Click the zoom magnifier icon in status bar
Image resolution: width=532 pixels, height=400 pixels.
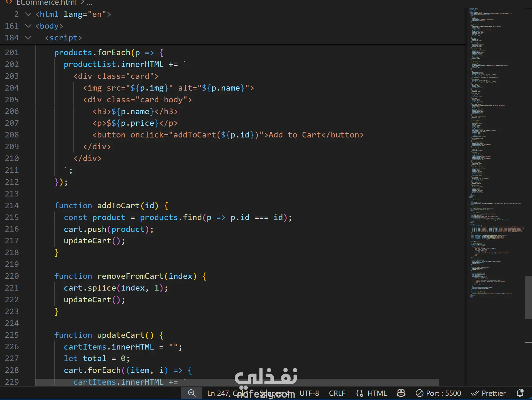pyautogui.click(x=192, y=393)
